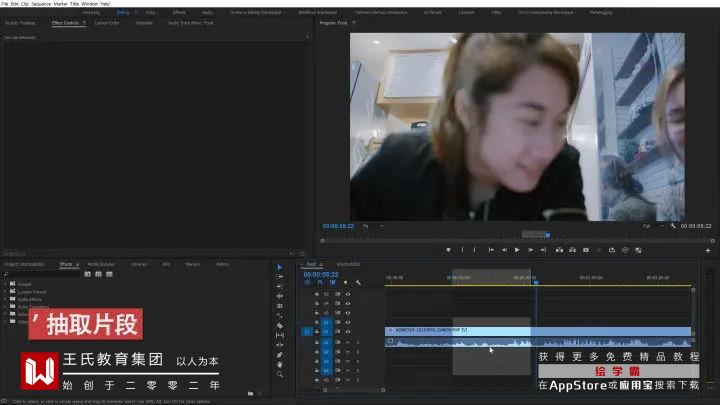Click Program monitor scrub bar playhead
Image resolution: width=720 pixels, height=405 pixels.
[548, 235]
